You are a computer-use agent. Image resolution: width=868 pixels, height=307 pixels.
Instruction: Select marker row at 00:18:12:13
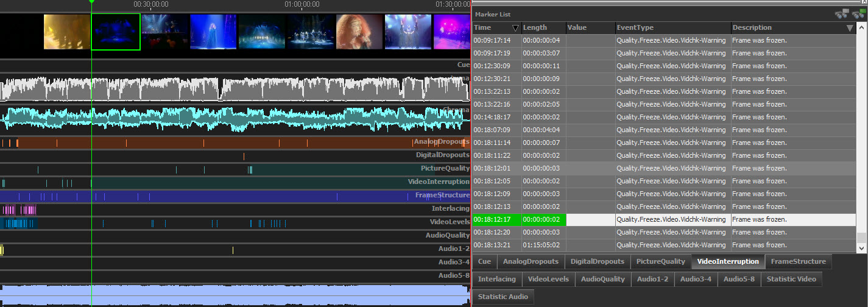665,206
